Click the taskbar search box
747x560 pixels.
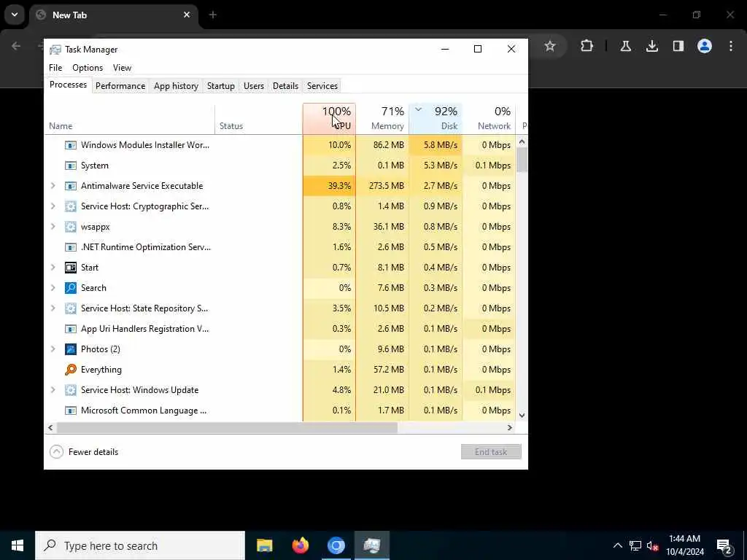click(x=140, y=545)
